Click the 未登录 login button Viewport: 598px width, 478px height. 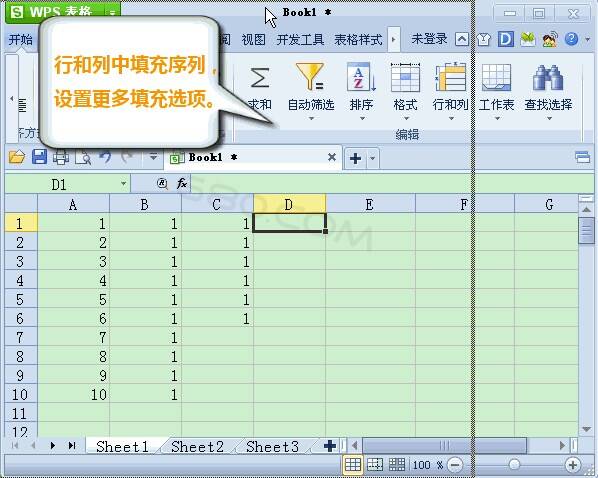(429, 39)
